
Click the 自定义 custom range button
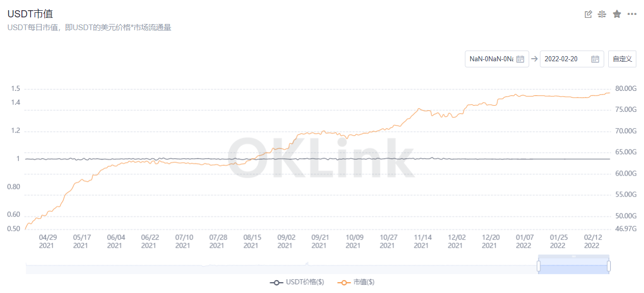pos(623,59)
